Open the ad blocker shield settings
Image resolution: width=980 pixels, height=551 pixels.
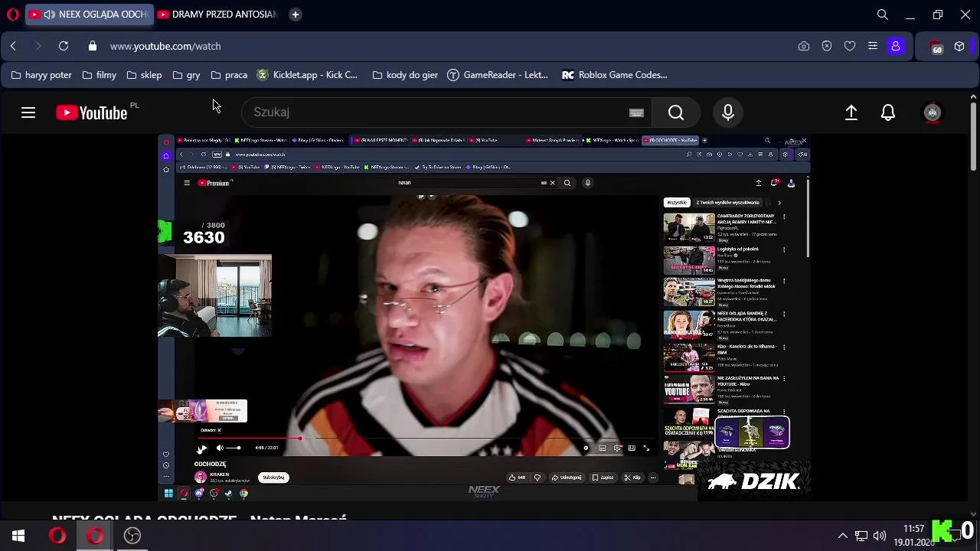tap(826, 46)
